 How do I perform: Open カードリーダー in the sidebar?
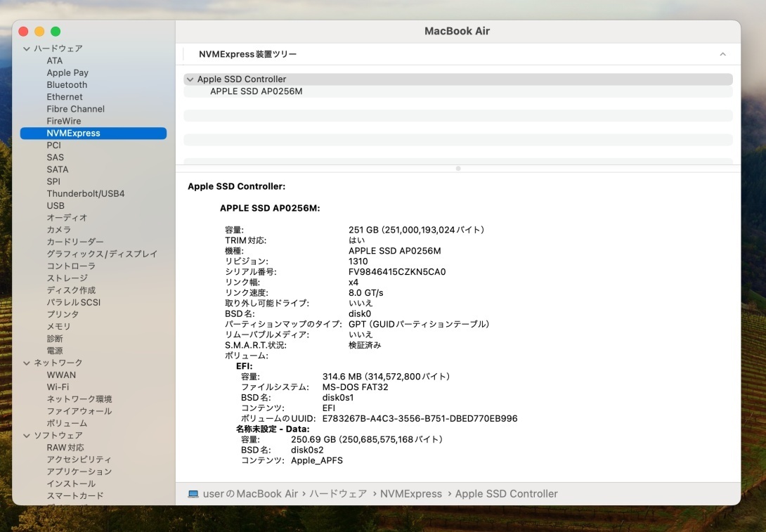[x=75, y=242]
